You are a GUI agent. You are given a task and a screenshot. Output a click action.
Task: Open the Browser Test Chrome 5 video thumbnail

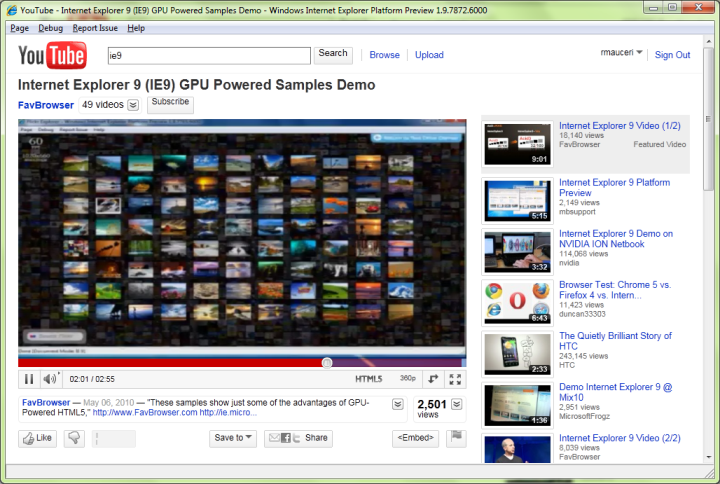coord(517,303)
